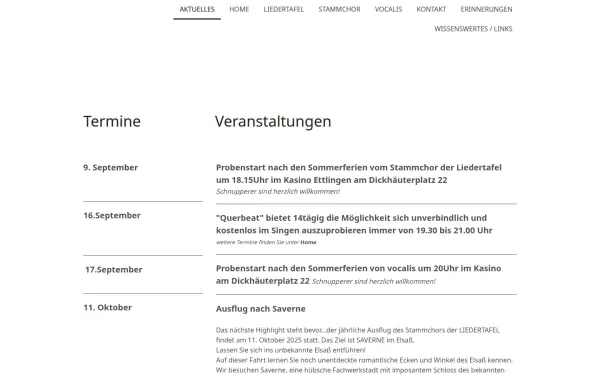This screenshot has width=600, height=375.
Task: Open the VOCALIS page
Action: pyautogui.click(x=388, y=9)
